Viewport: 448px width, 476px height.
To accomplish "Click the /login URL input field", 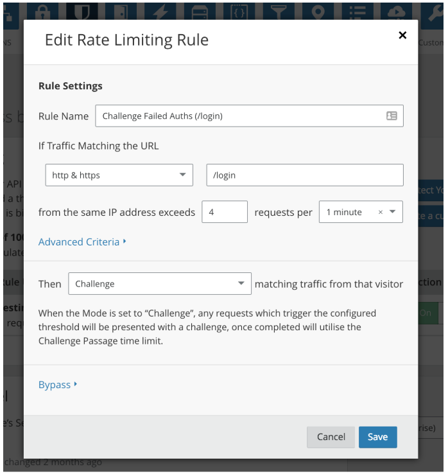I will click(304, 175).
